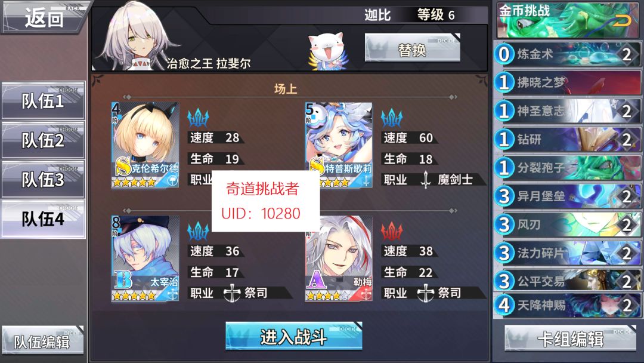Click the yellow return arrow on 金币挑战 banner

622,20
